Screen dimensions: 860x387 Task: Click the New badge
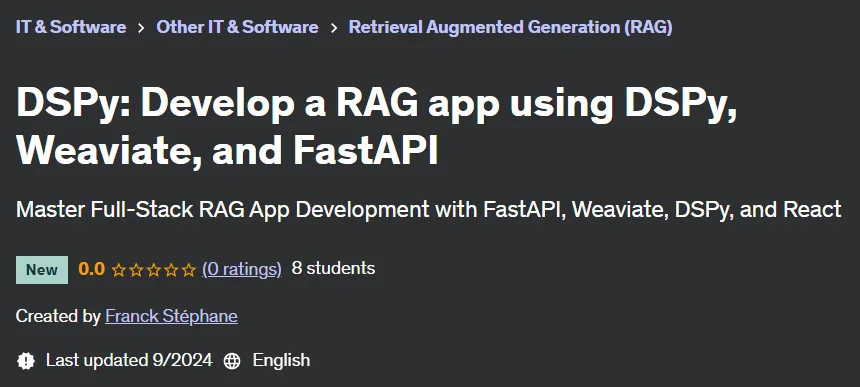(42, 270)
